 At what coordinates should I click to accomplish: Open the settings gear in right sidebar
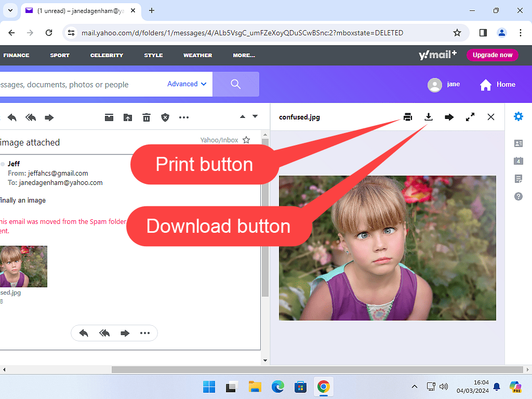[x=518, y=116]
